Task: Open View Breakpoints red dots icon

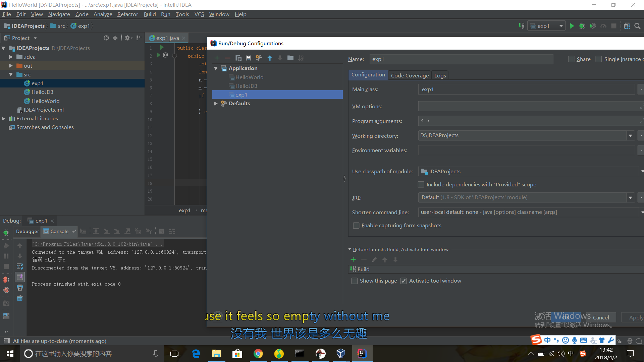Action: (6, 280)
